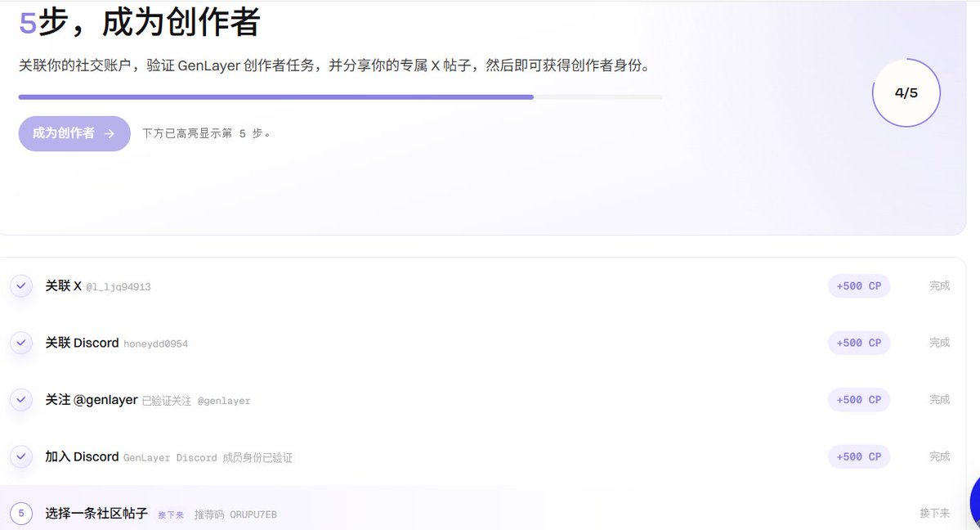Click the 已验证关注 @genlayer text

(x=196, y=401)
